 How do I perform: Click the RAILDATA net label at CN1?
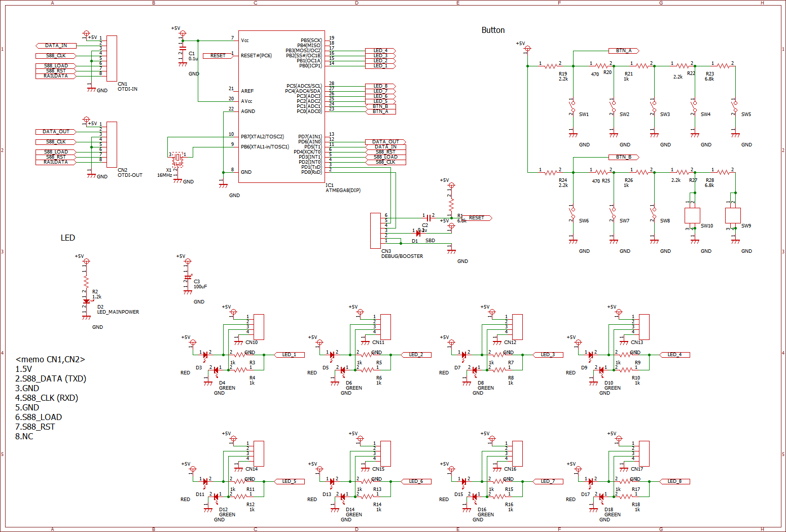point(56,76)
